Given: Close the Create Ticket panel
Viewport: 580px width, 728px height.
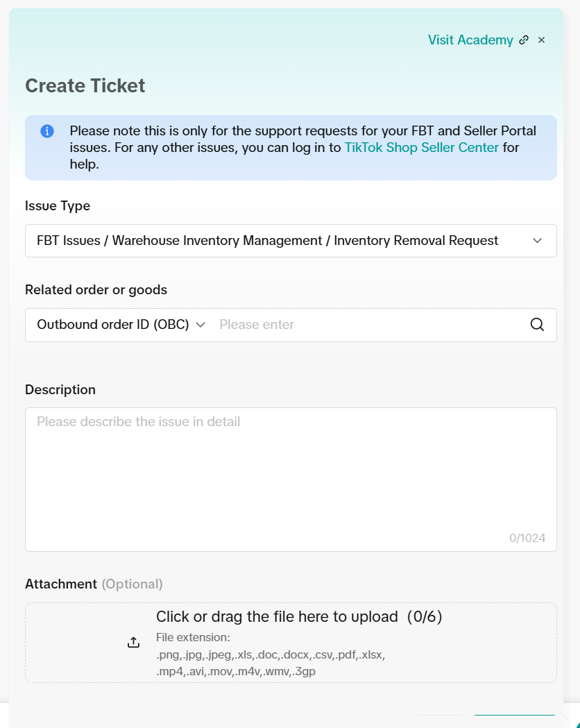Looking at the screenshot, I should (542, 40).
